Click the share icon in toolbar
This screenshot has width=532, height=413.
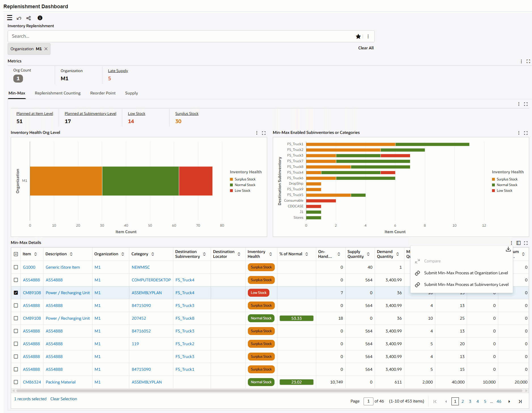29,18
